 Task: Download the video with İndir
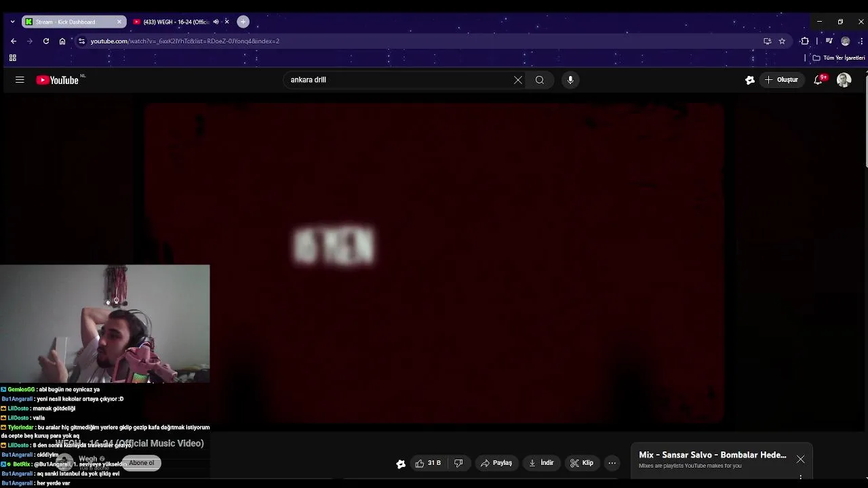(541, 463)
